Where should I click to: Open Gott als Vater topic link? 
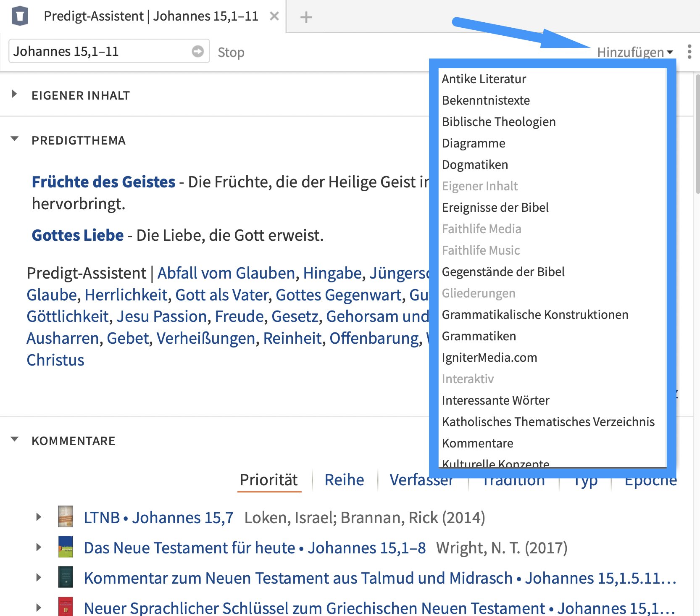pyautogui.click(x=222, y=295)
